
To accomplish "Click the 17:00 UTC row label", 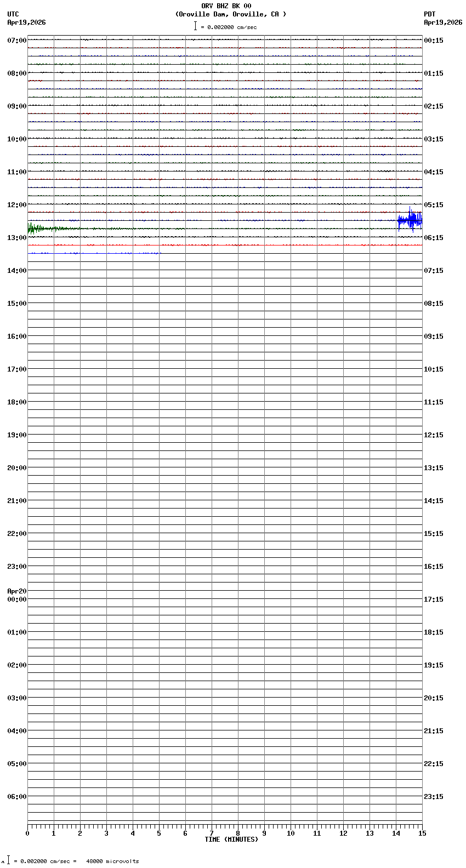I will pyautogui.click(x=17, y=369).
